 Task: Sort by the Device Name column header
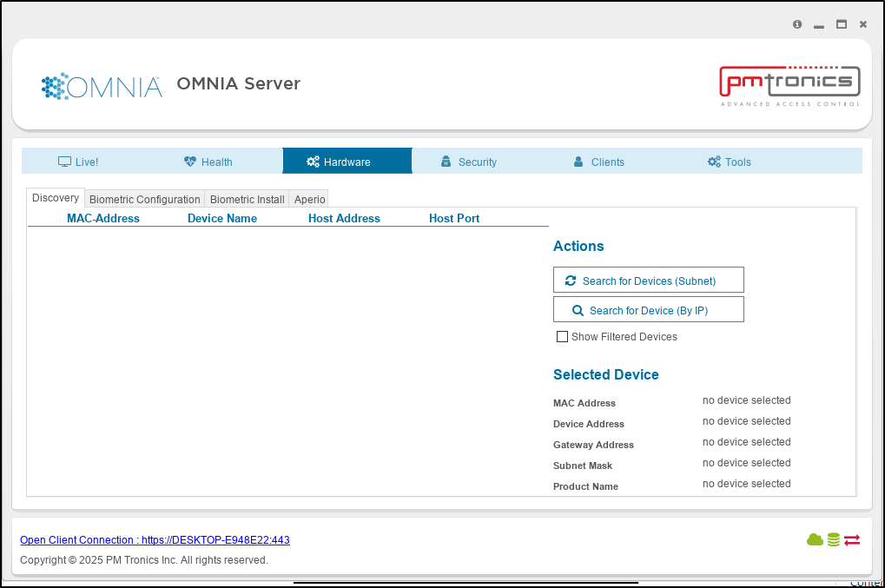[222, 218]
